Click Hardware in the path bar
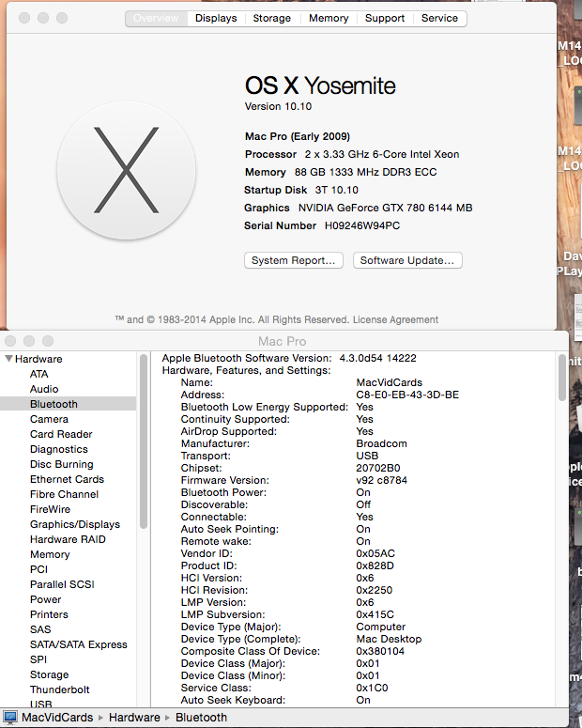 click(x=134, y=718)
